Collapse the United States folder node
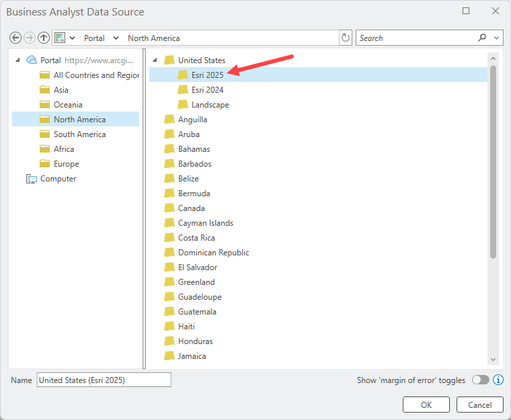The image size is (511, 420). coord(155,60)
